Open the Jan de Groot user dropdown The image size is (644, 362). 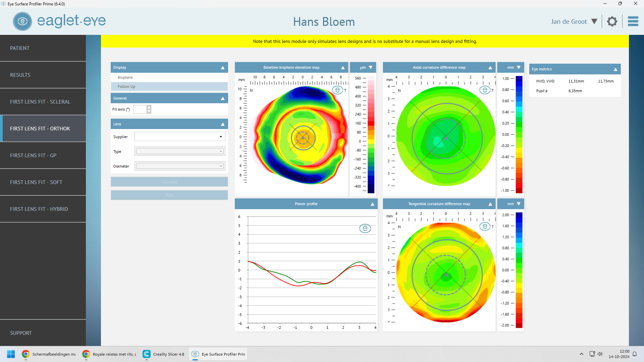point(595,21)
